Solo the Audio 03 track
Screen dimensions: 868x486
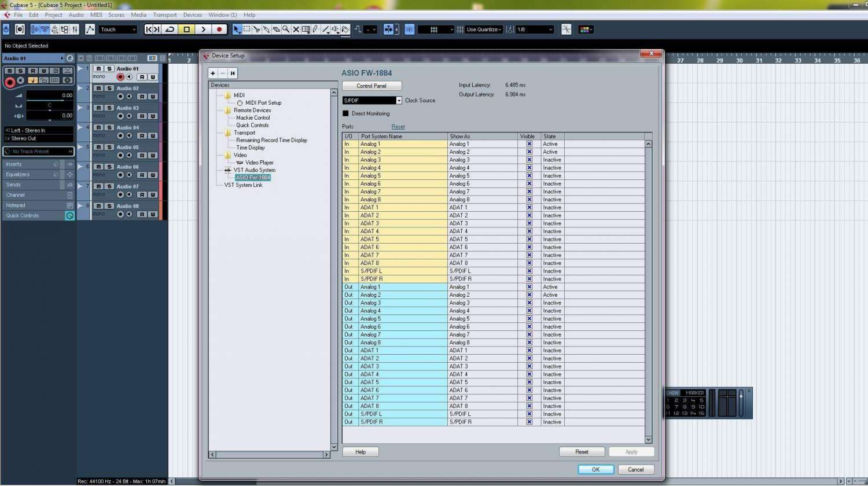109,108
